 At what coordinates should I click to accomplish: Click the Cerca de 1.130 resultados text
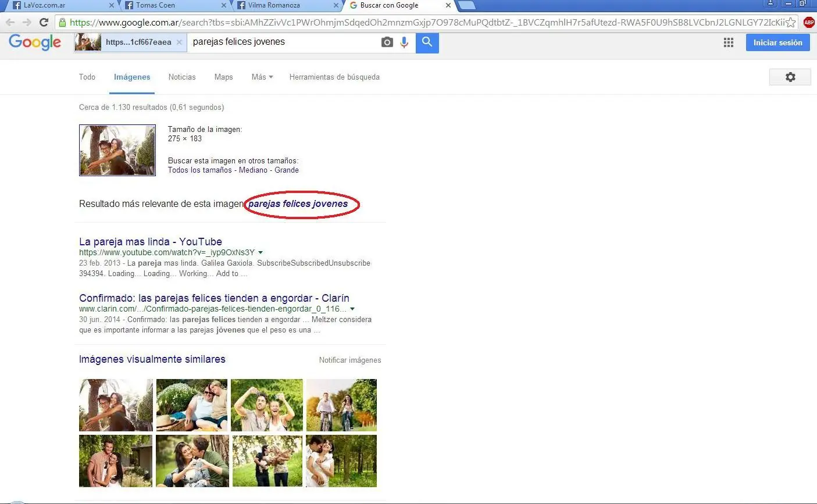coord(151,107)
